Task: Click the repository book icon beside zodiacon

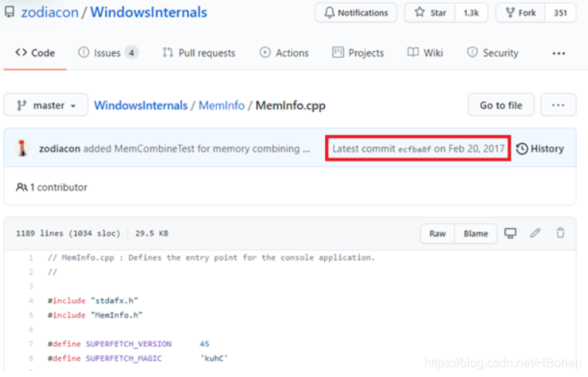Action: 10,12
